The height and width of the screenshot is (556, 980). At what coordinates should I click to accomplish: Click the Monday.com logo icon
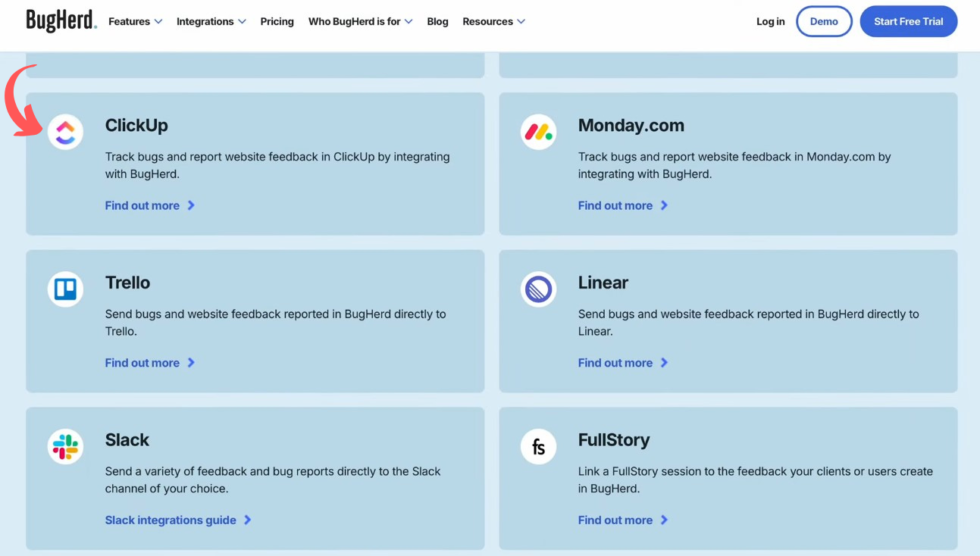tap(538, 132)
